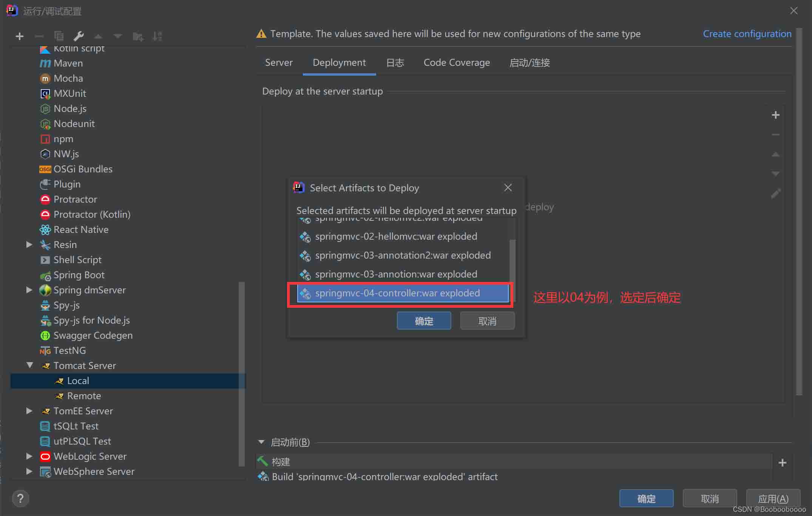Viewport: 812px width, 516px height.
Task: Open the wrench edit templates icon
Action: [x=79, y=36]
